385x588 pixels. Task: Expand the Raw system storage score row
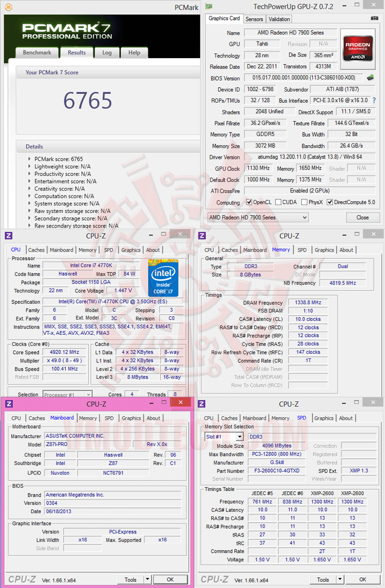pos(29,211)
